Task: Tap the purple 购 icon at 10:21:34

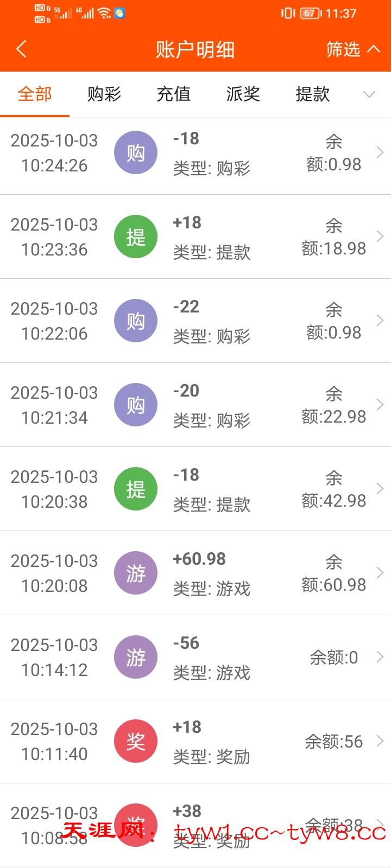Action: point(136,405)
